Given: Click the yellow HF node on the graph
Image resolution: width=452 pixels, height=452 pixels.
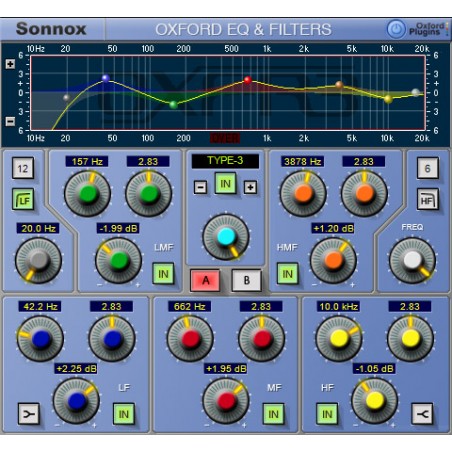Looking at the screenshot, I should click(388, 99).
